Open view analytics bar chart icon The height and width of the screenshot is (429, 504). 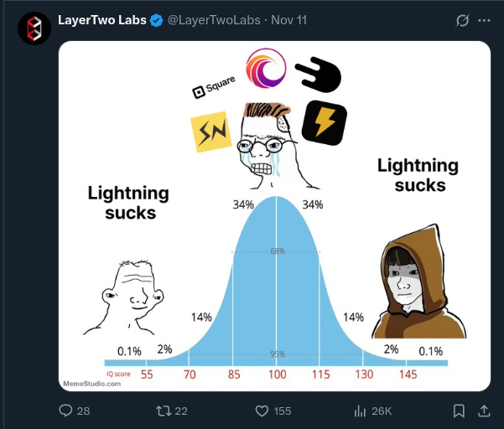[360, 411]
